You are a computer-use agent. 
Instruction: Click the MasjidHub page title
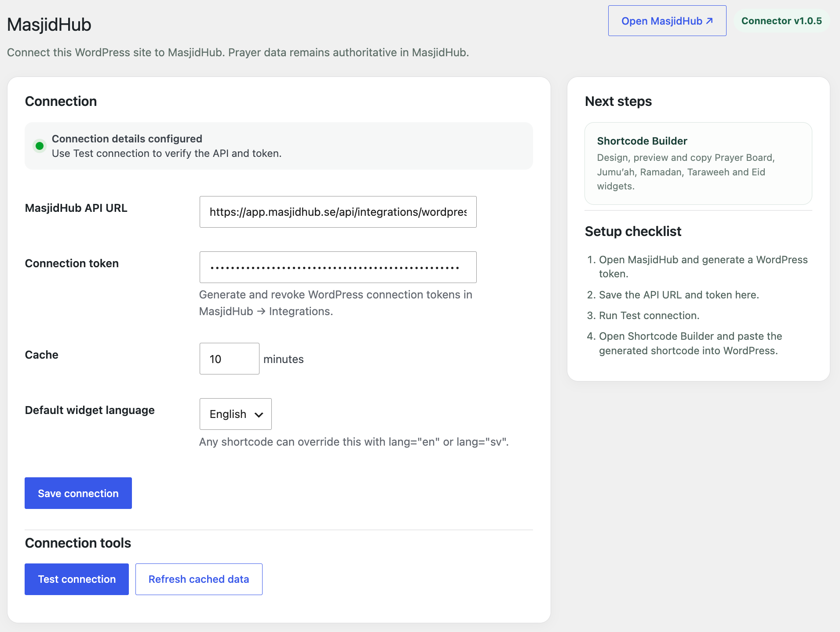point(49,25)
